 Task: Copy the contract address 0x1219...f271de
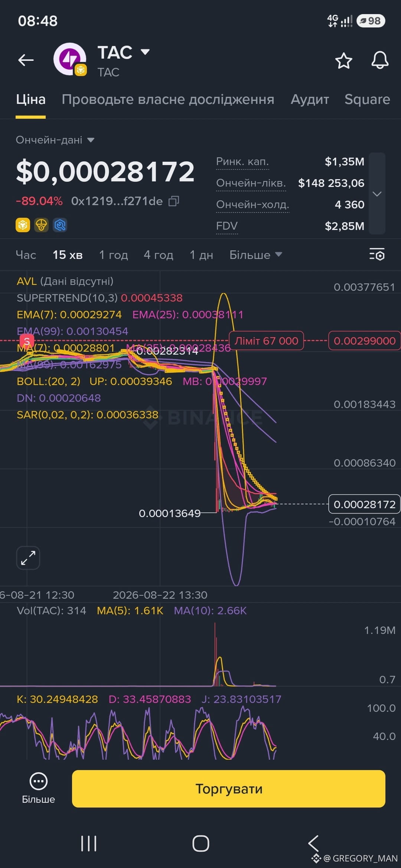pyautogui.click(x=174, y=201)
